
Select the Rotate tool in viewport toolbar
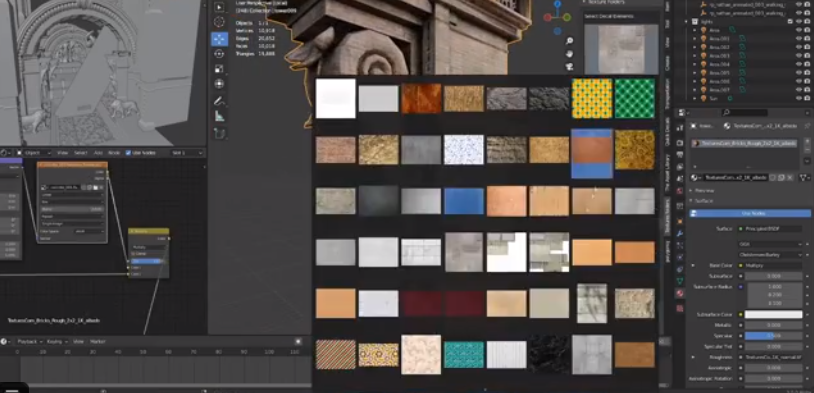click(x=219, y=54)
